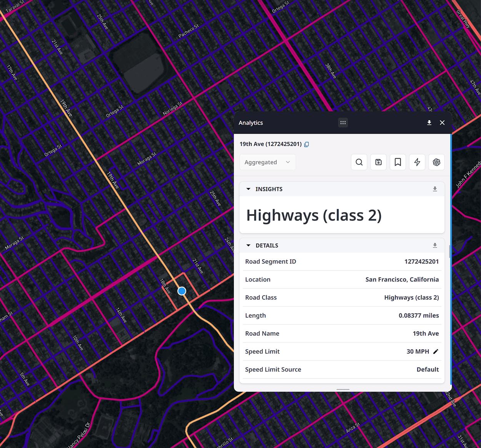Open the Aggregated dropdown
The width and height of the screenshot is (481, 448).
[268, 162]
